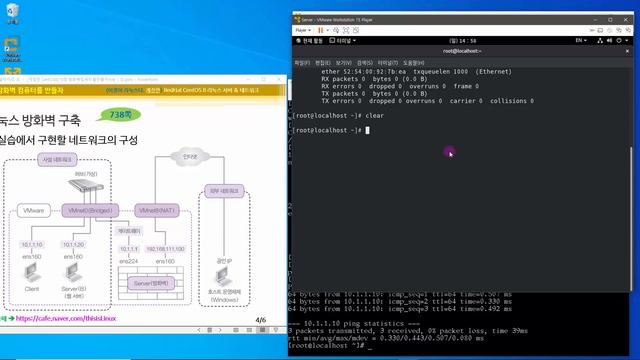640x360 pixels.
Task: Open the Recycle Bin desktop icon
Action: point(12,13)
